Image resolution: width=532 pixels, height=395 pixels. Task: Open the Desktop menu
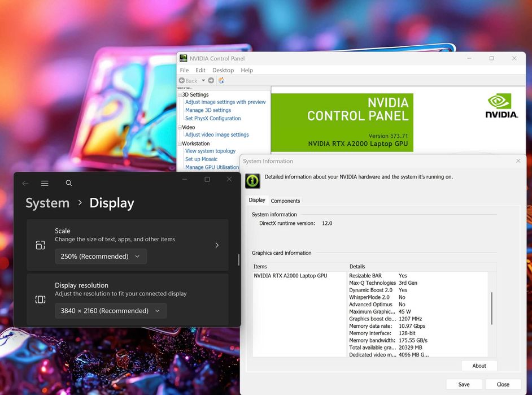[223, 70]
